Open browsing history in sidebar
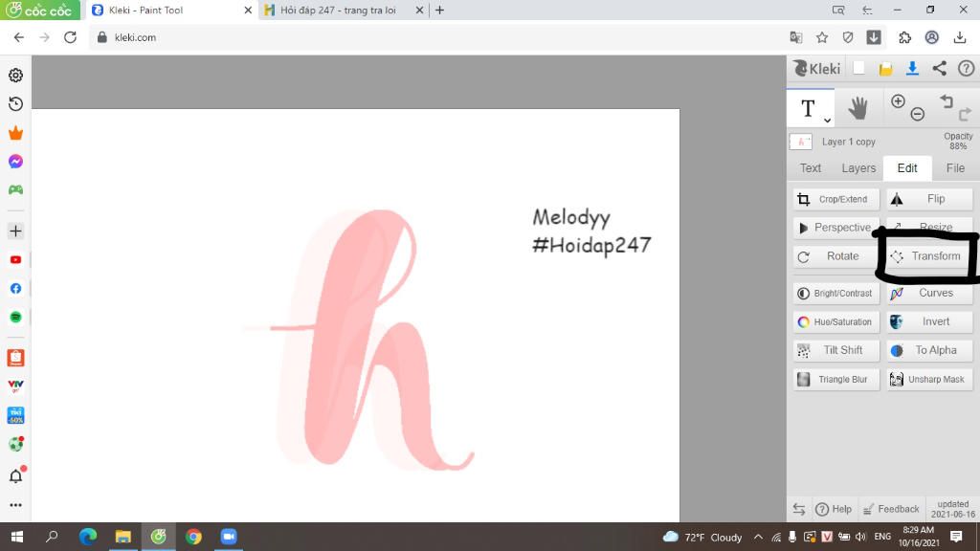Image resolution: width=980 pixels, height=551 pixels. (x=15, y=103)
